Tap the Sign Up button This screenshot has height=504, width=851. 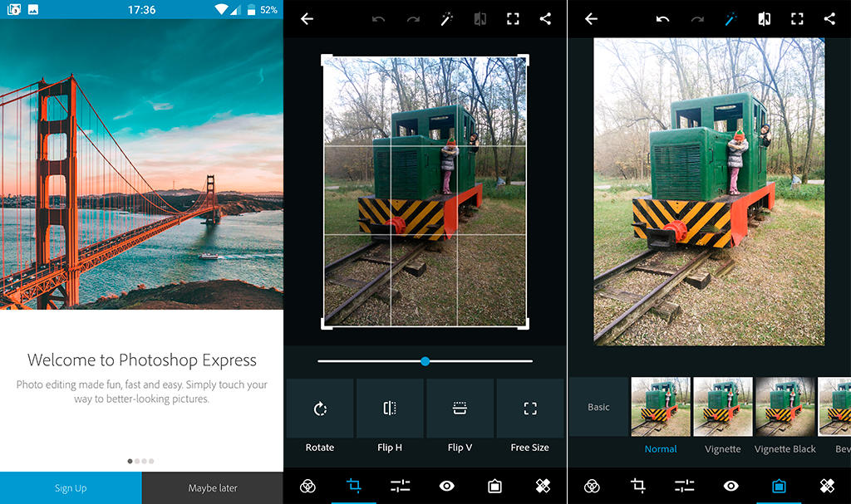pyautogui.click(x=71, y=488)
